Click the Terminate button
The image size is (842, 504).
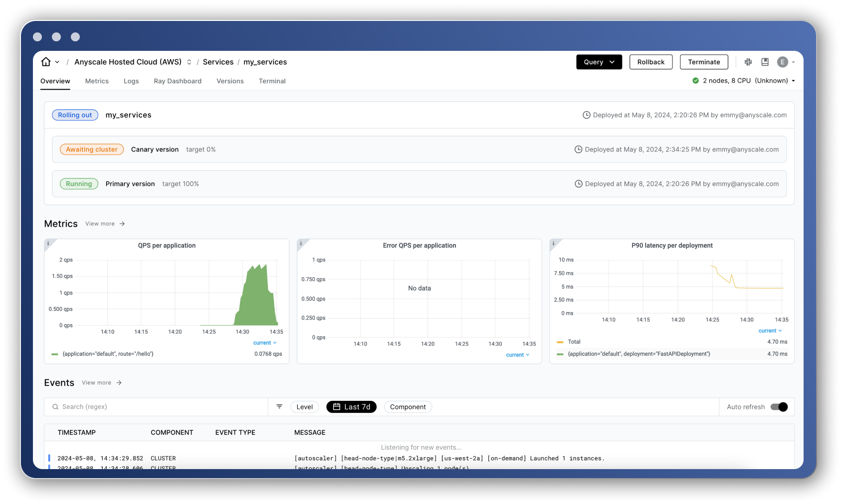704,62
